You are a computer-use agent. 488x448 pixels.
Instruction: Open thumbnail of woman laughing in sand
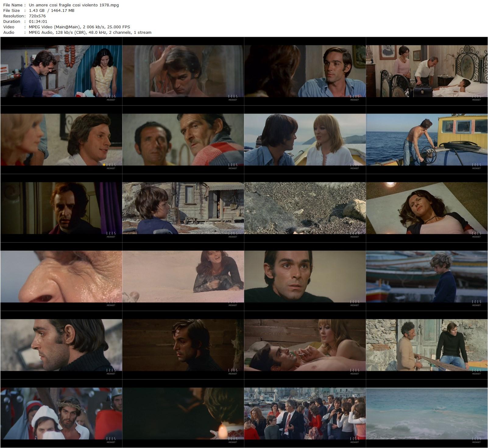point(183,277)
